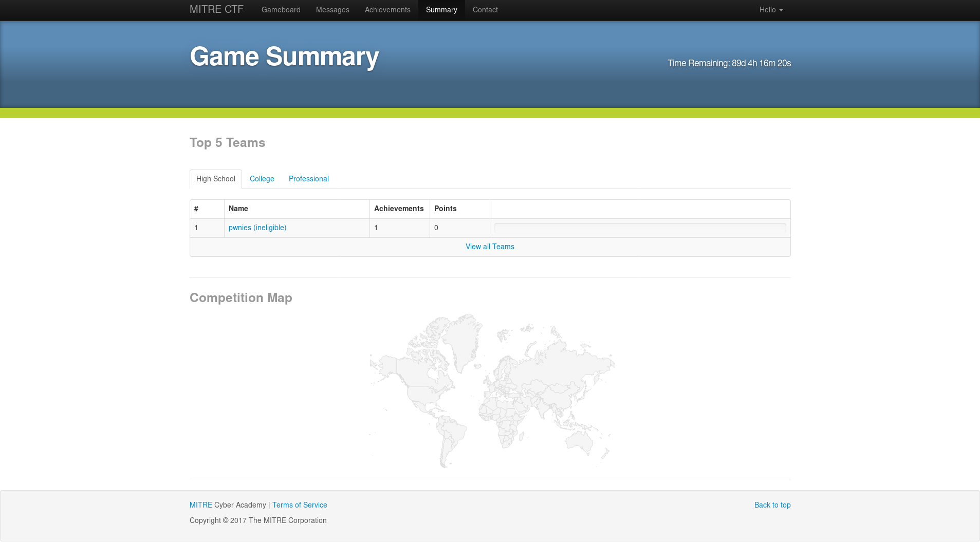Open the Contact page
Viewport: 980px width, 543px height.
pos(485,10)
